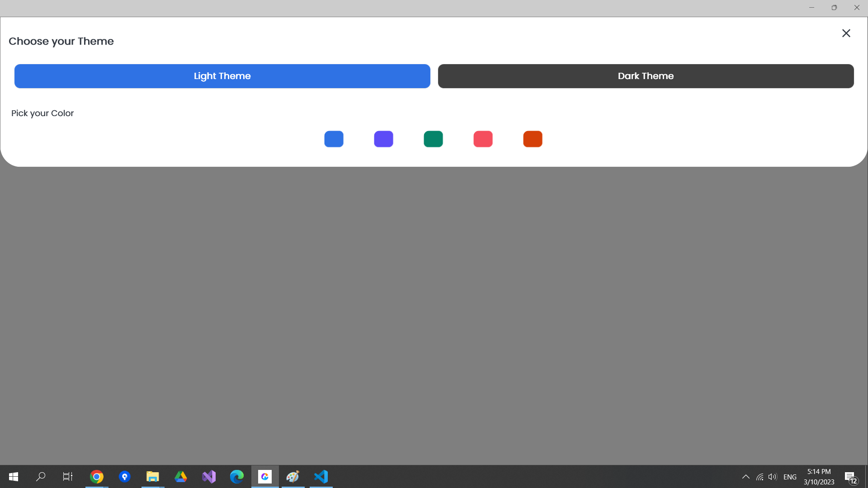Open Visual Studio Code
The width and height of the screenshot is (868, 488).
click(x=321, y=477)
